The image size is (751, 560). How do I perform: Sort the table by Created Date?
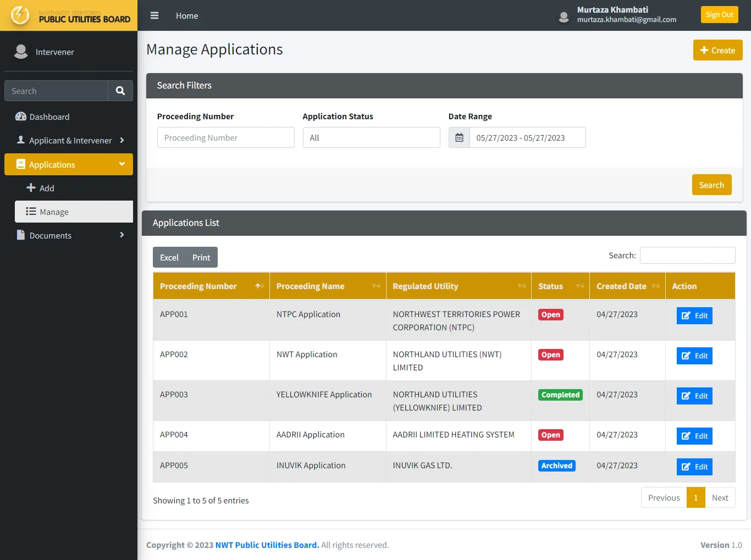coord(655,286)
